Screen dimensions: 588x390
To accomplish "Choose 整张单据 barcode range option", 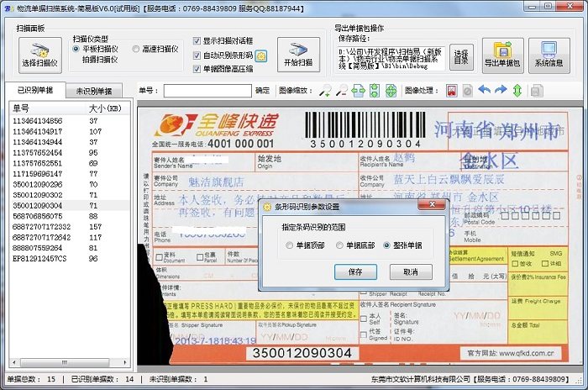I will click(x=402, y=245).
